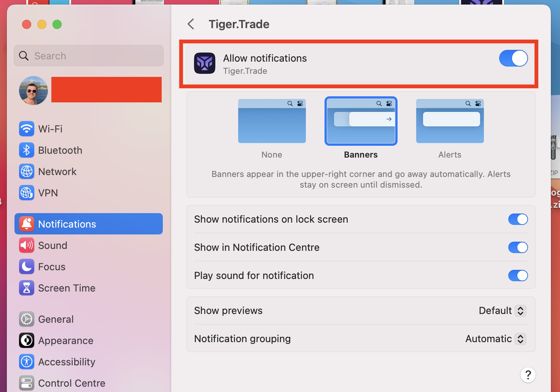The height and width of the screenshot is (392, 560).
Task: Disable the Allow notifications switch
Action: click(x=513, y=59)
